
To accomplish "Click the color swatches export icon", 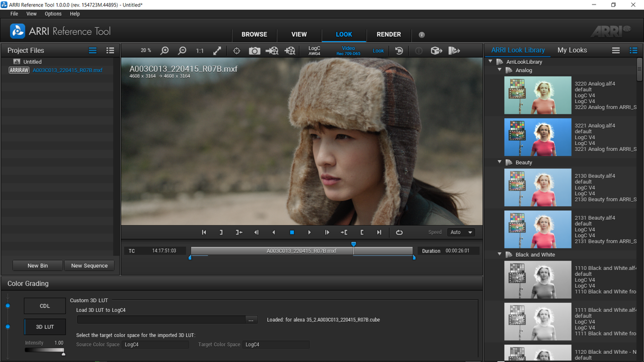I will coord(454,50).
